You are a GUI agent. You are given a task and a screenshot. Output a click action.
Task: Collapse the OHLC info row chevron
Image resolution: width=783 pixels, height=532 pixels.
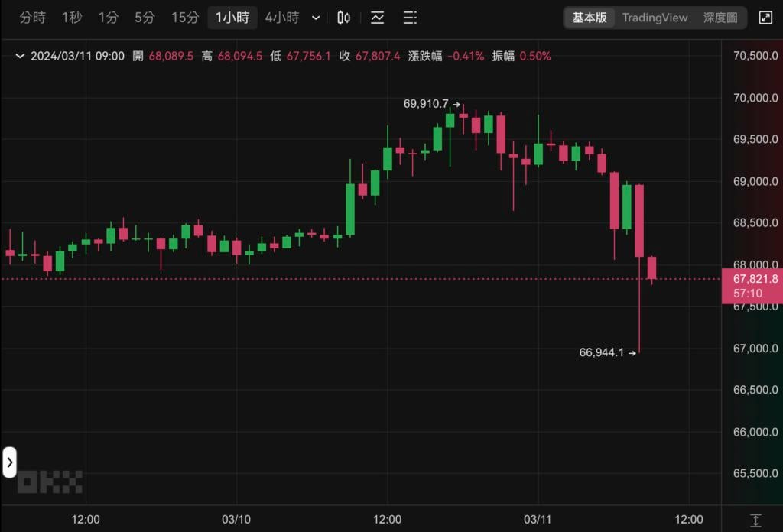pos(19,56)
